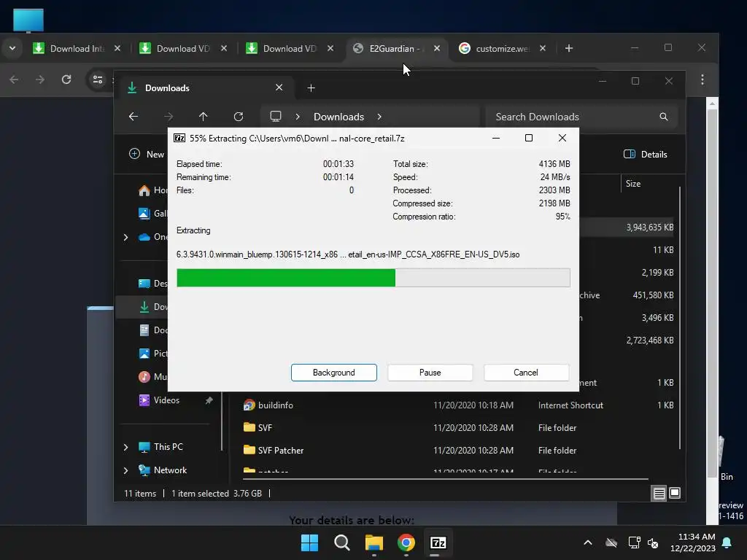Open the taskbar clock and date
The height and width of the screenshot is (560, 747).
point(693,542)
